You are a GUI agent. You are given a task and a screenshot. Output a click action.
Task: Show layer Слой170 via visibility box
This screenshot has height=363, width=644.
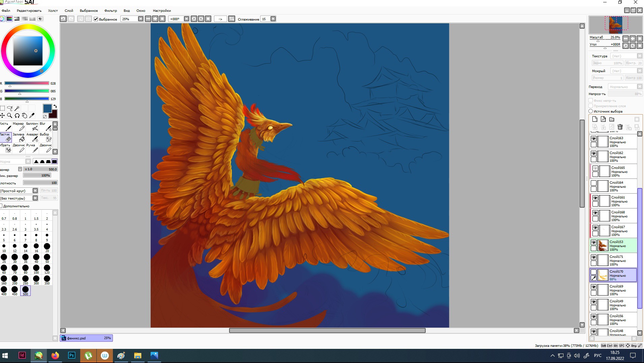(594, 272)
